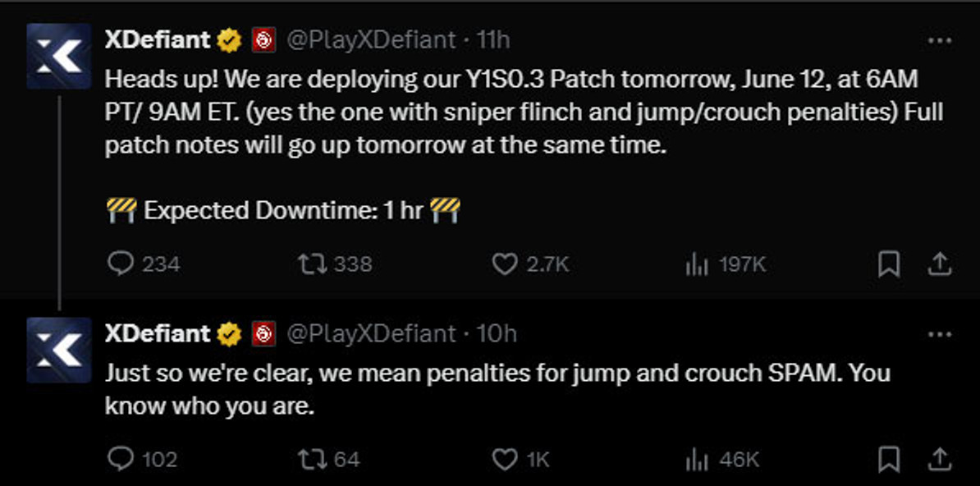Open XDefiant avatar on the reply tweet
This screenshot has height=486, width=980.
tap(59, 350)
